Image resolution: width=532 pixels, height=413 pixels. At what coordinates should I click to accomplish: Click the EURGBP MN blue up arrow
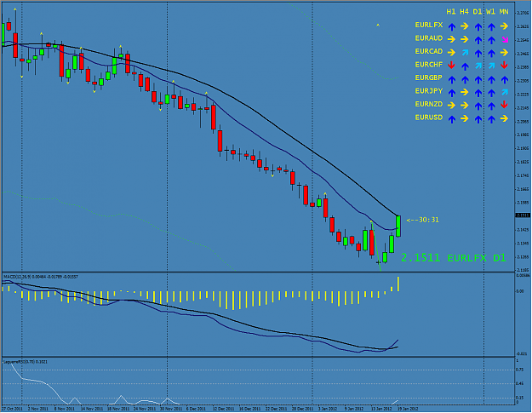coord(504,79)
